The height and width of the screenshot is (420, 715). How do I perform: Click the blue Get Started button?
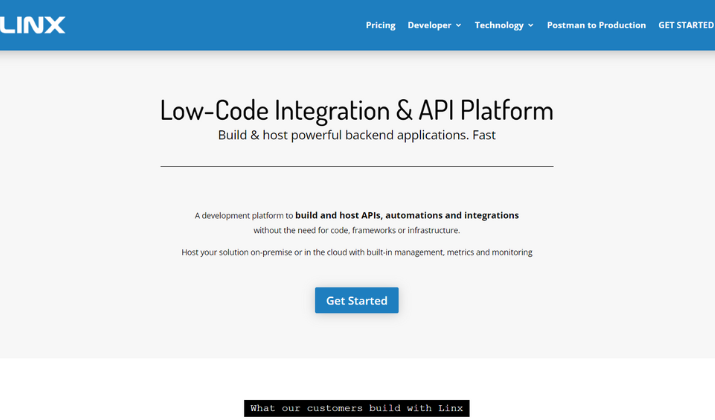pos(357,300)
